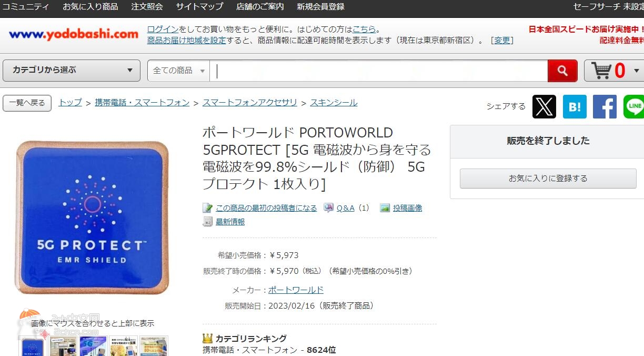Click the 販売を終了しました notice
This screenshot has height=356, width=644.
coord(548,141)
